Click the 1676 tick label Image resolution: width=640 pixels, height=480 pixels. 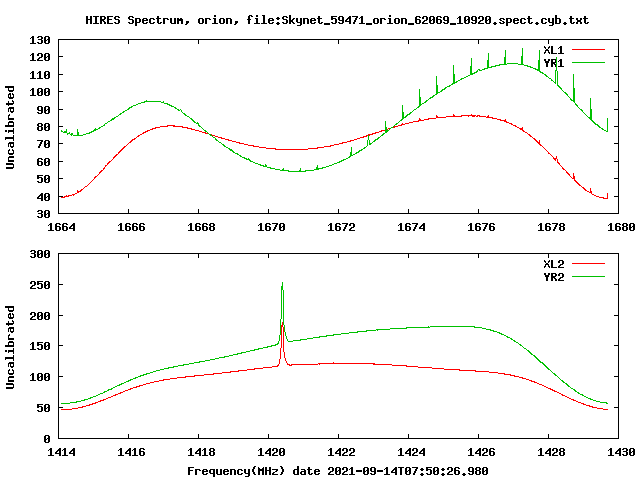481,227
